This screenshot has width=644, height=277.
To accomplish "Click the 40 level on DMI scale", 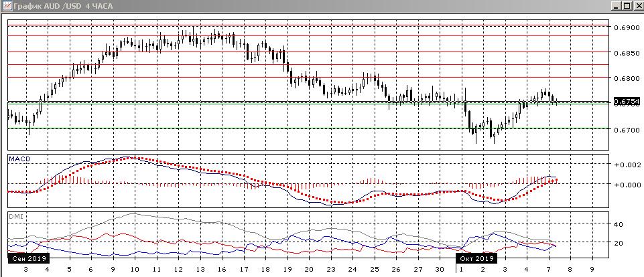I will pyautogui.click(x=619, y=225).
